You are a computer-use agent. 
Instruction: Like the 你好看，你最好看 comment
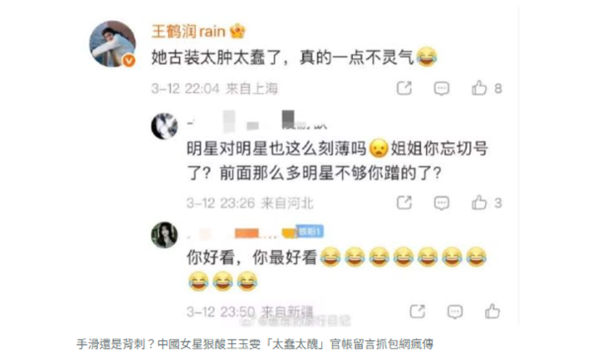pyautogui.click(x=492, y=311)
